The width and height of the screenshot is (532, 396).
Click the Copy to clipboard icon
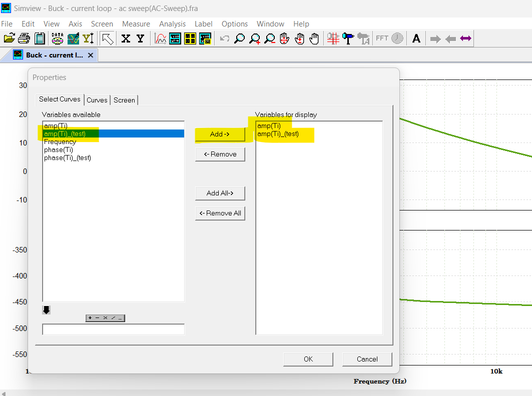(x=40, y=38)
